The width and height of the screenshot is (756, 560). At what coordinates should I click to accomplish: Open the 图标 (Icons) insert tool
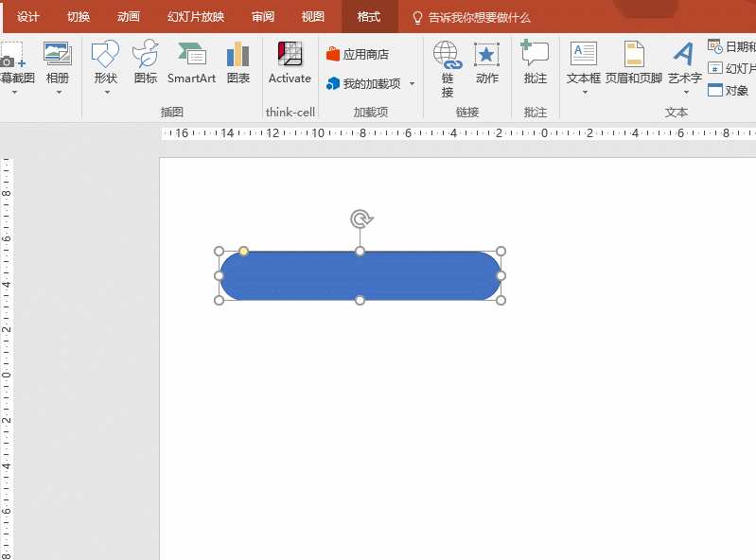point(146,62)
